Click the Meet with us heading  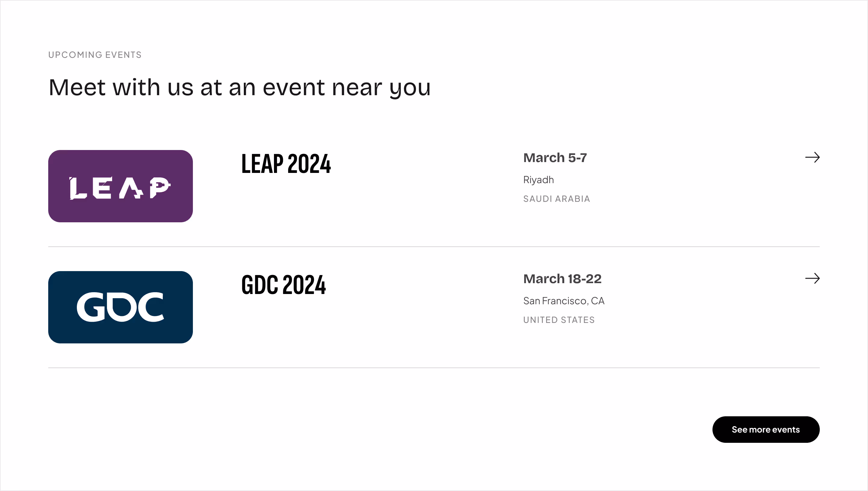pos(240,88)
